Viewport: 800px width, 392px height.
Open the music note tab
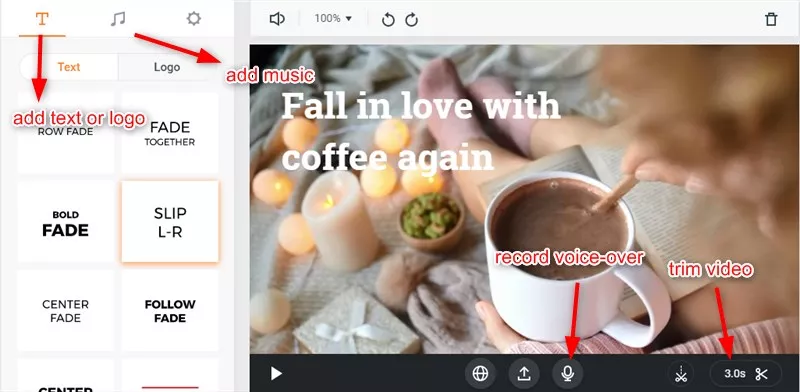coord(117,19)
